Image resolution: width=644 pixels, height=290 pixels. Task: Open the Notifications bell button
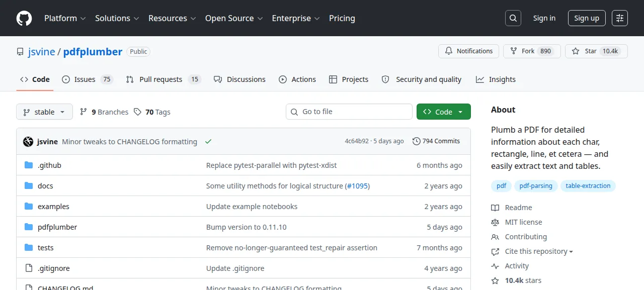(x=468, y=51)
